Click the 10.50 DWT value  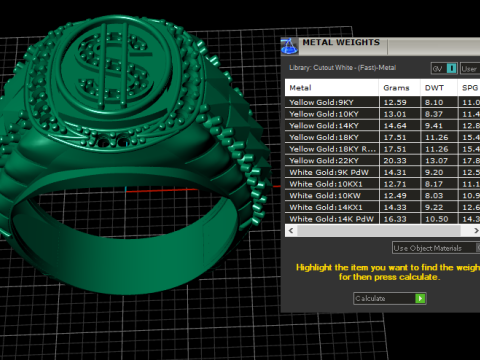pos(436,219)
